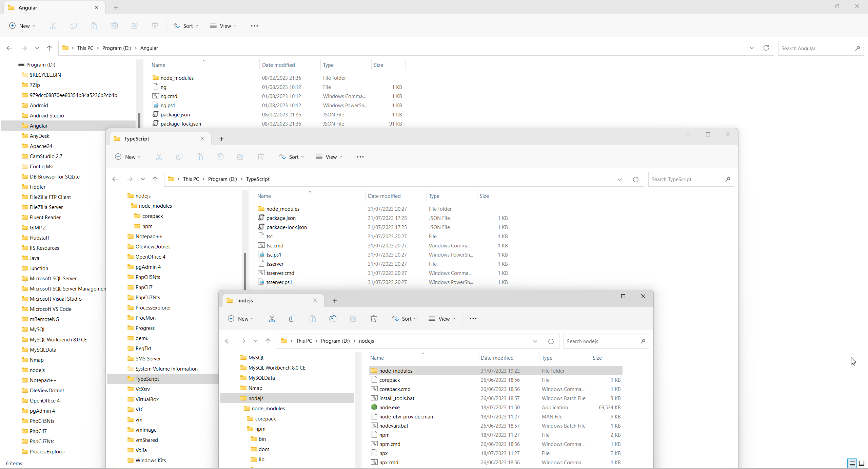The width and height of the screenshot is (868, 469).
Task: Refresh the TypeScript folder view
Action: (x=635, y=179)
